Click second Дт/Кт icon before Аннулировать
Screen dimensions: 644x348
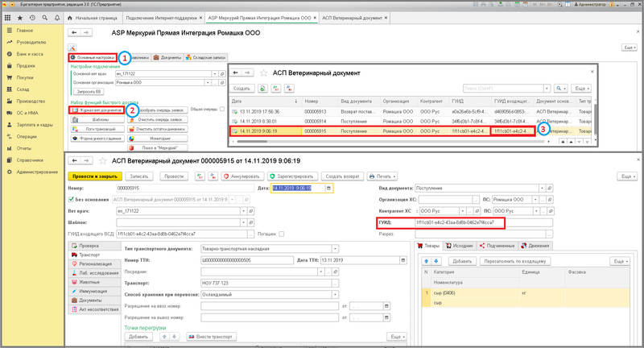point(213,176)
